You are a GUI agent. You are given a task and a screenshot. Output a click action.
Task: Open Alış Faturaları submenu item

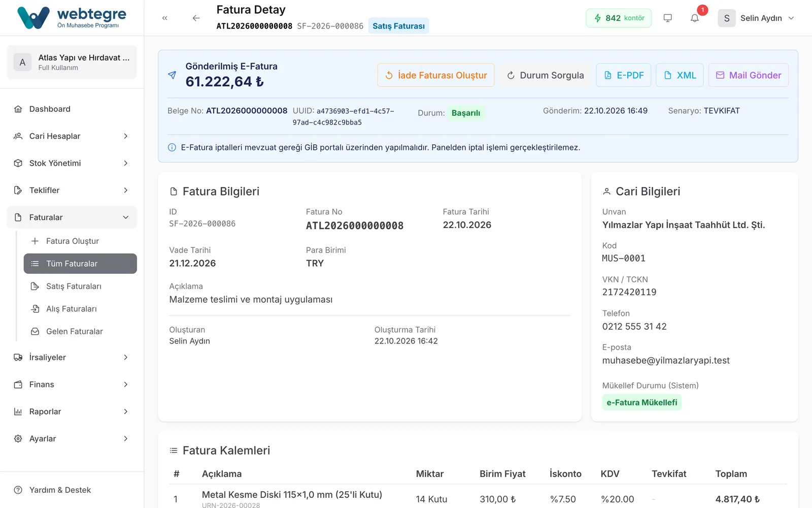tap(80, 309)
